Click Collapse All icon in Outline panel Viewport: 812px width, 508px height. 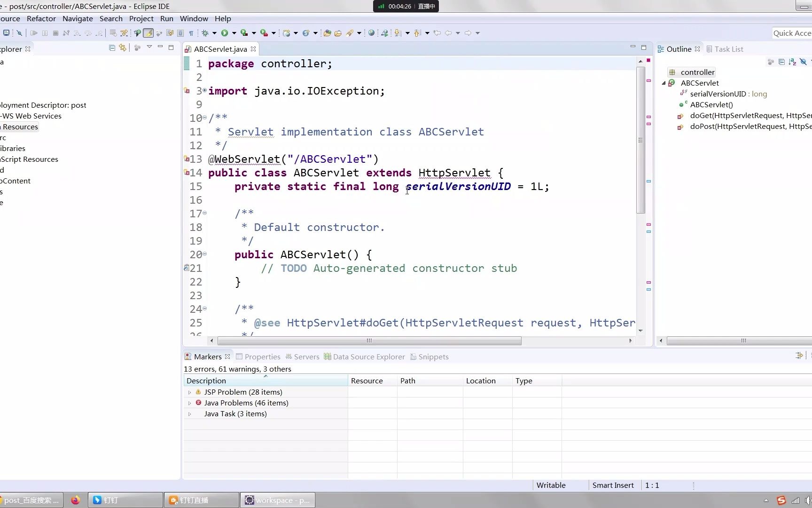pos(781,62)
